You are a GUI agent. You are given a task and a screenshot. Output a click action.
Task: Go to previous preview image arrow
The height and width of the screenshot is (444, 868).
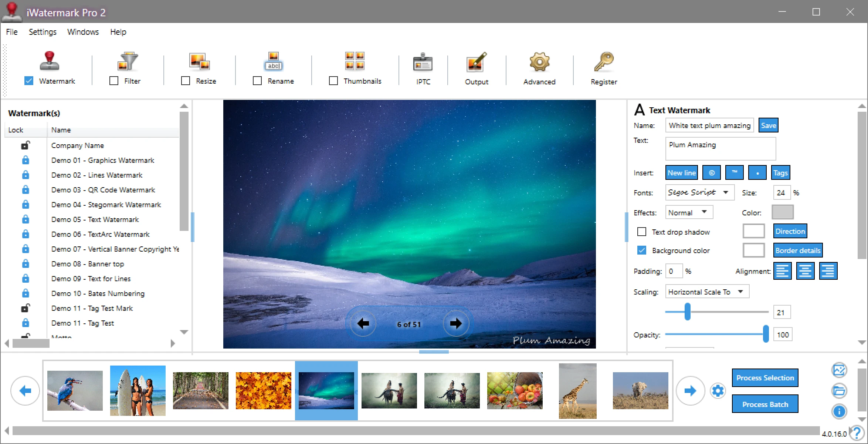(363, 324)
